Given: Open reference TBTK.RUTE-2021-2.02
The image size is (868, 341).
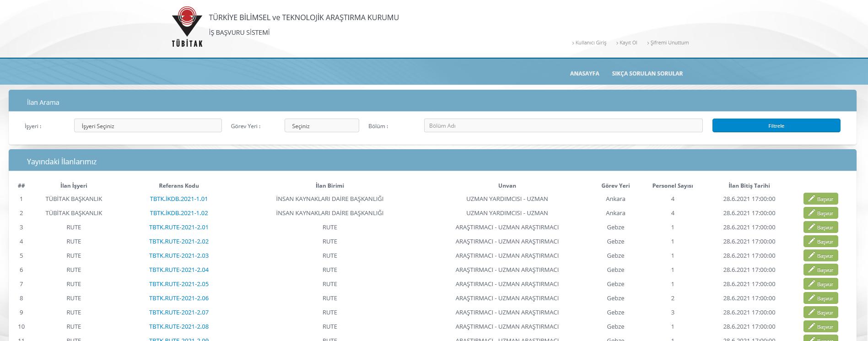Looking at the screenshot, I should coord(179,241).
